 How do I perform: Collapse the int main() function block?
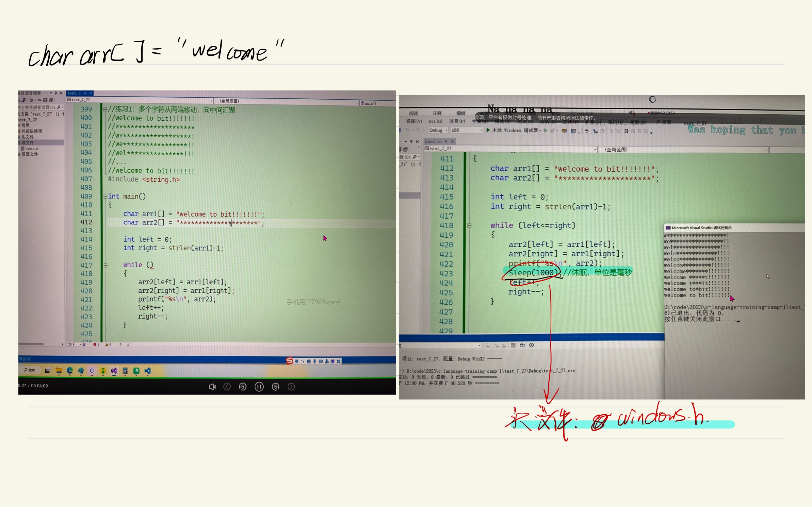105,197
